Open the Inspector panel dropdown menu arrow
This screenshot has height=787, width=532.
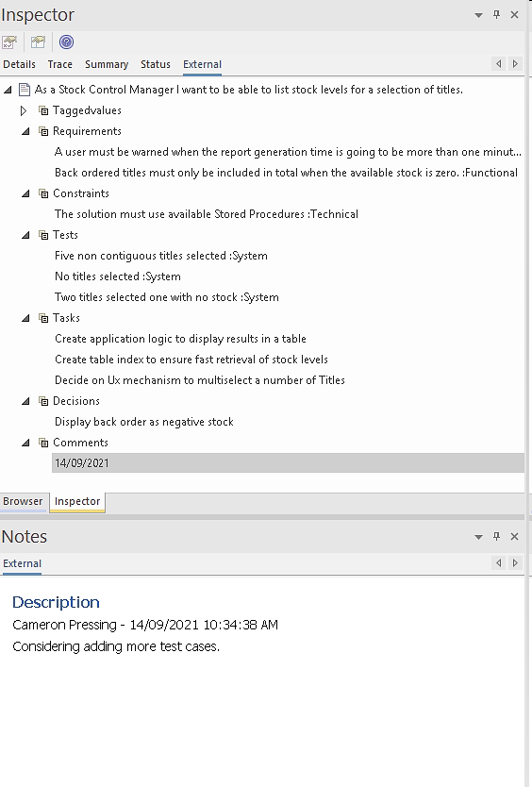click(479, 15)
